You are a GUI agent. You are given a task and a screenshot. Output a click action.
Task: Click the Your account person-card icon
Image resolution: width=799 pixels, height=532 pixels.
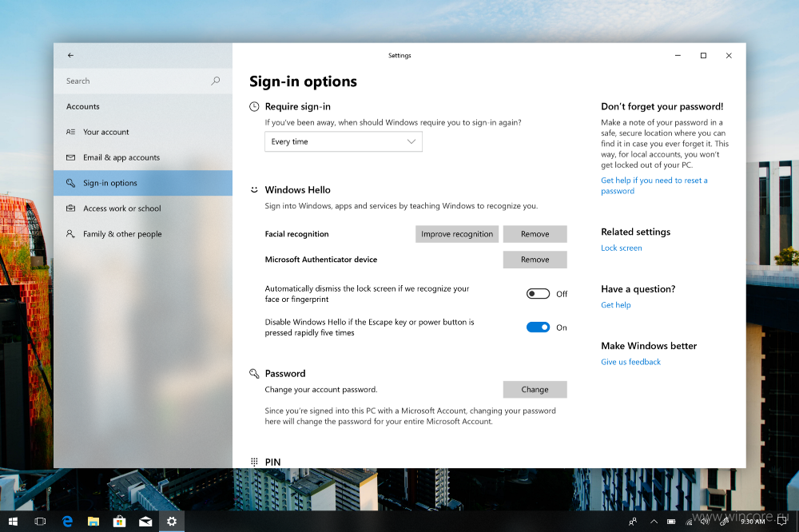coord(71,132)
